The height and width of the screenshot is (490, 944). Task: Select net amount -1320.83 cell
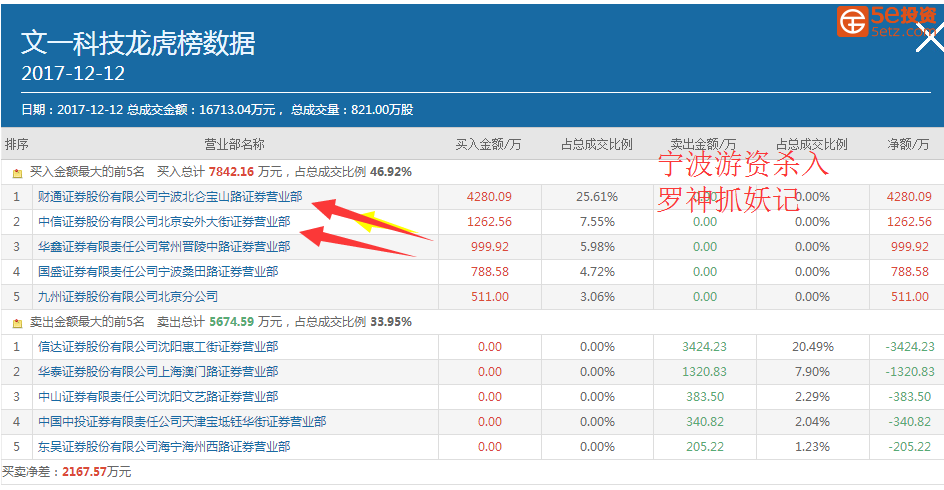(910, 371)
